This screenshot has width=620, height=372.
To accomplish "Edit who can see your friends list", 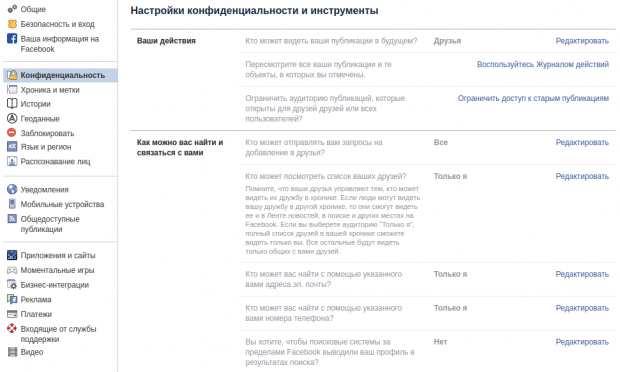I will click(x=582, y=176).
